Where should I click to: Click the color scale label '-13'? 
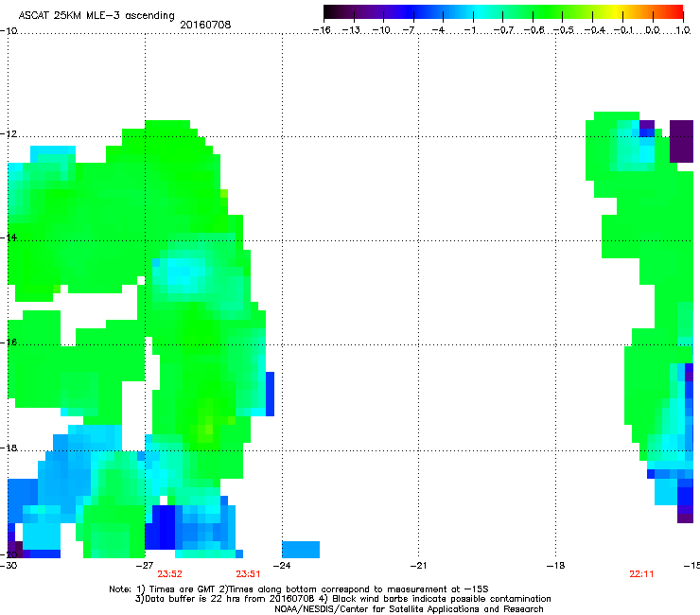coord(351,30)
